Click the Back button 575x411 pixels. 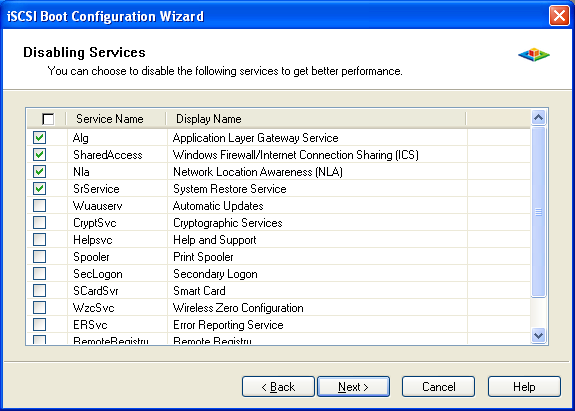(278, 386)
